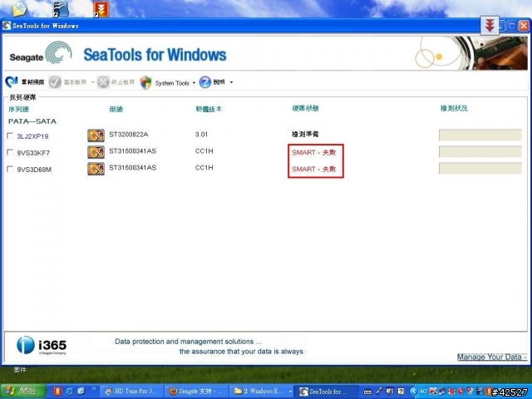Click the keyboard icon in language bar
This screenshot has height=399, width=532.
(x=367, y=392)
